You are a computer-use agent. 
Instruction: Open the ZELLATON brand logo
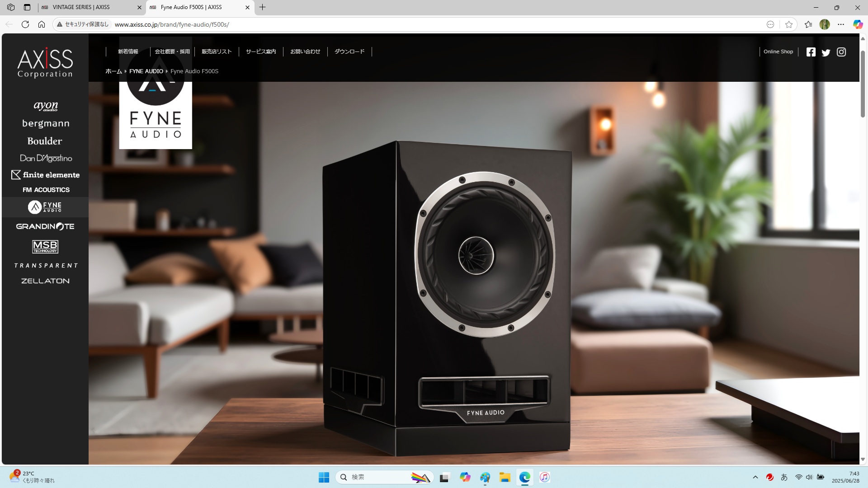pos(45,281)
